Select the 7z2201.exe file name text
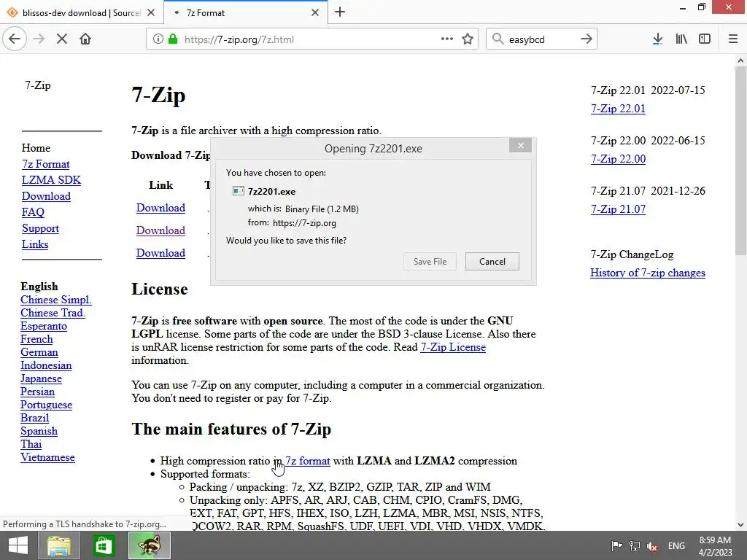Image resolution: width=747 pixels, height=560 pixels. (x=271, y=192)
